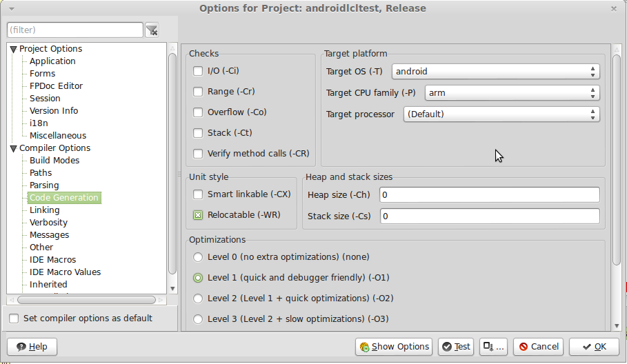Toggle the Relocatable (-WR) checkbox

tap(198, 215)
